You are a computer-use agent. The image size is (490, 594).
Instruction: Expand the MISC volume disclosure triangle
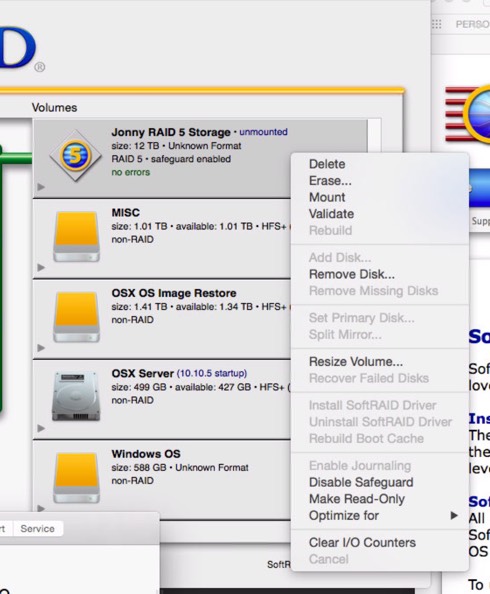tap(41, 267)
